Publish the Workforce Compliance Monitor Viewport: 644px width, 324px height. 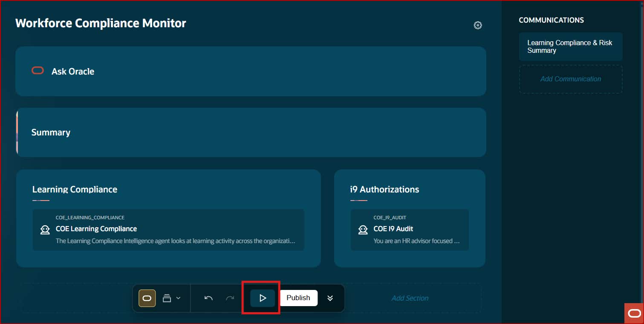[298, 298]
